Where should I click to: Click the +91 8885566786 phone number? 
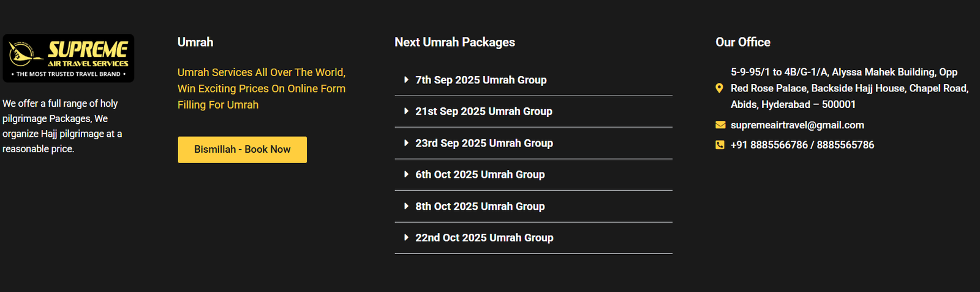click(769, 145)
